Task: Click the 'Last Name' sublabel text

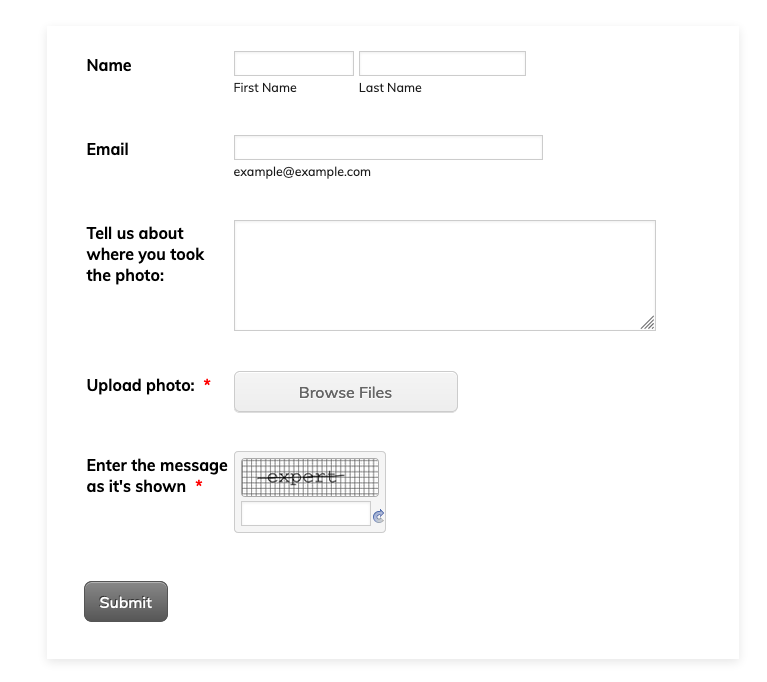Action: [390, 88]
